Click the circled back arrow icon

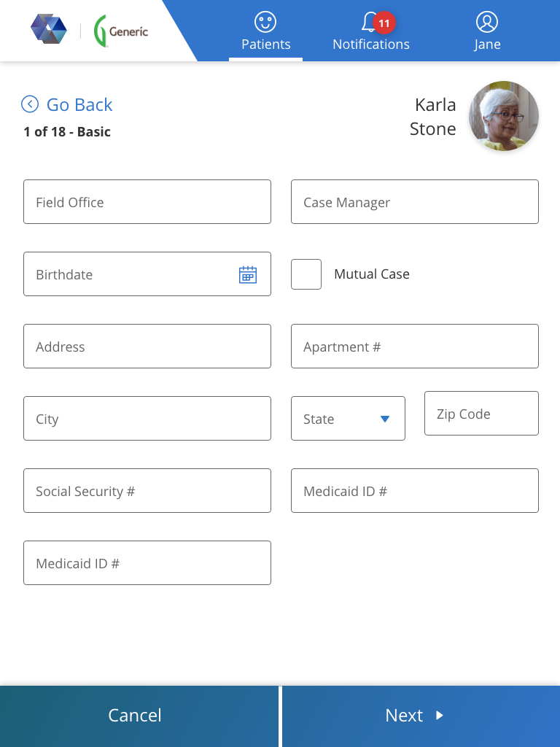pyautogui.click(x=30, y=104)
